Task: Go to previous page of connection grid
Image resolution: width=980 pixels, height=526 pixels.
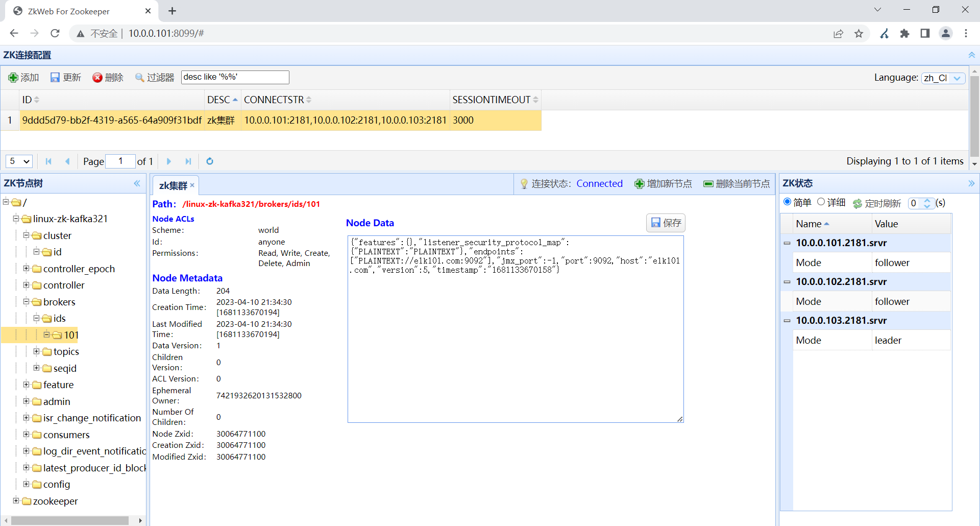Action: tap(67, 161)
